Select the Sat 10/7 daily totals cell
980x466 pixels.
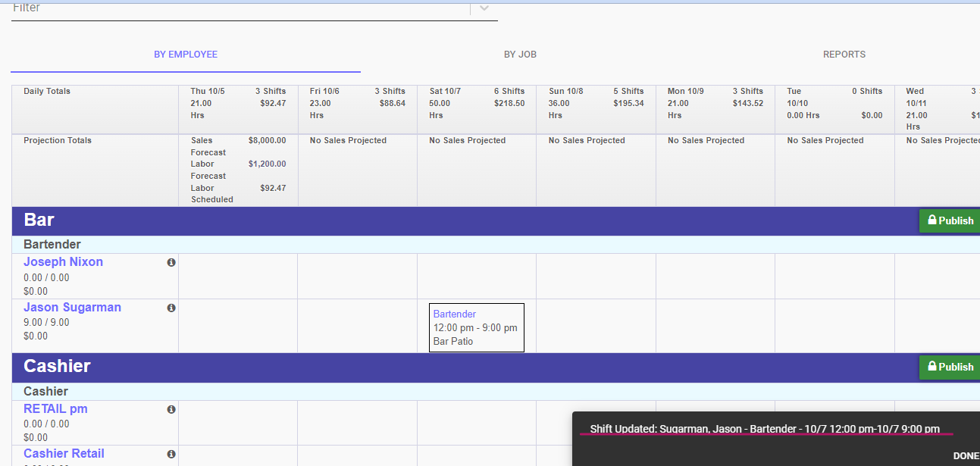[x=477, y=109]
